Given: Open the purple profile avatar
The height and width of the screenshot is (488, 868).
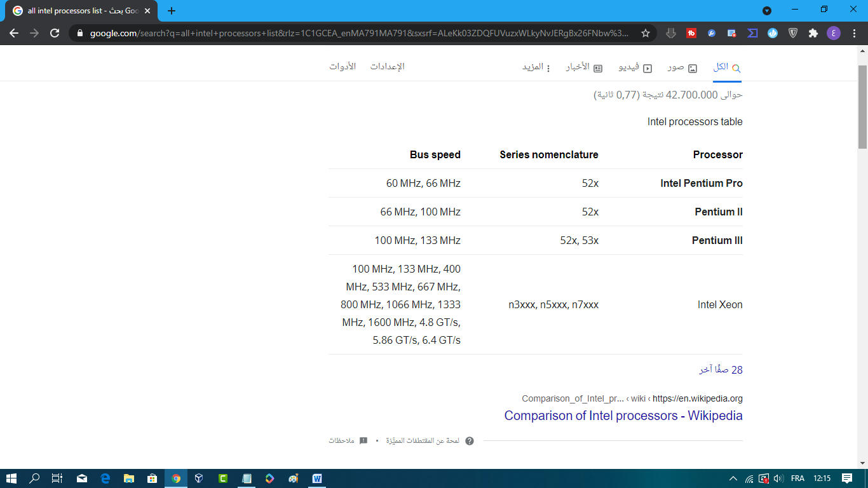Looking at the screenshot, I should 834,33.
